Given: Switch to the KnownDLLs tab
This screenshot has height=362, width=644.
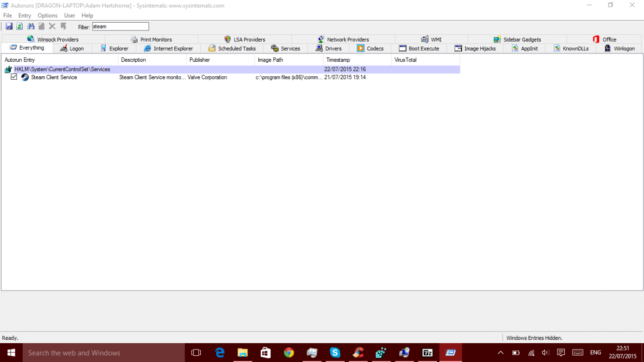Looking at the screenshot, I should pyautogui.click(x=571, y=49).
